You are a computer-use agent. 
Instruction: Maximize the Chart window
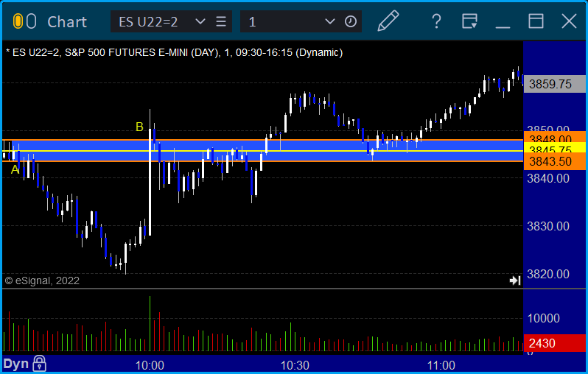coord(536,21)
